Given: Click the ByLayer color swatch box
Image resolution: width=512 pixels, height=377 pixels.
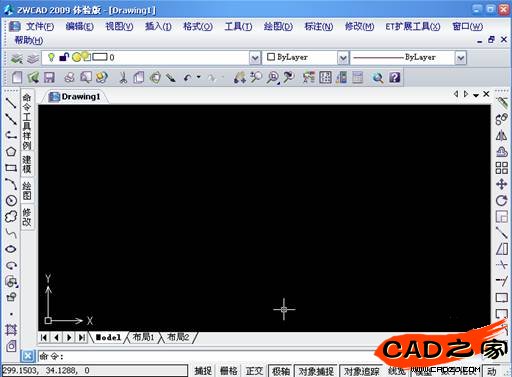Looking at the screenshot, I should click(x=271, y=57).
